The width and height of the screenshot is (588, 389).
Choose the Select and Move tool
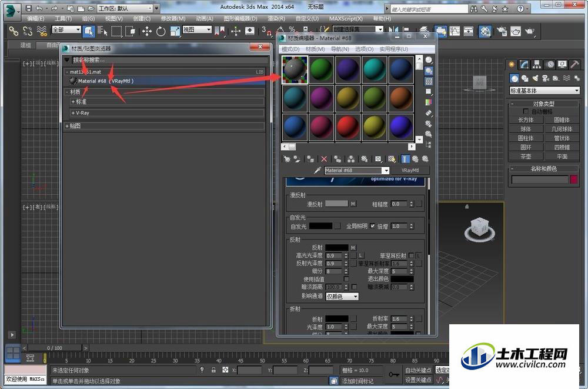[x=146, y=31]
